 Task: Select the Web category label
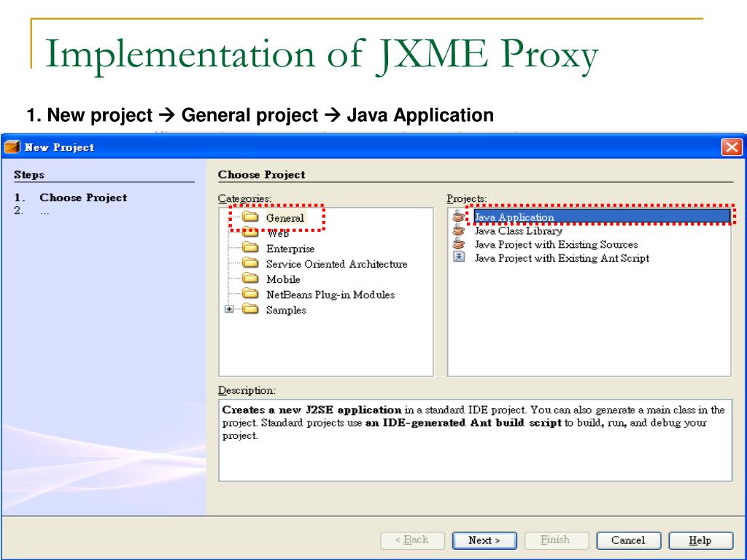pyautogui.click(x=278, y=233)
